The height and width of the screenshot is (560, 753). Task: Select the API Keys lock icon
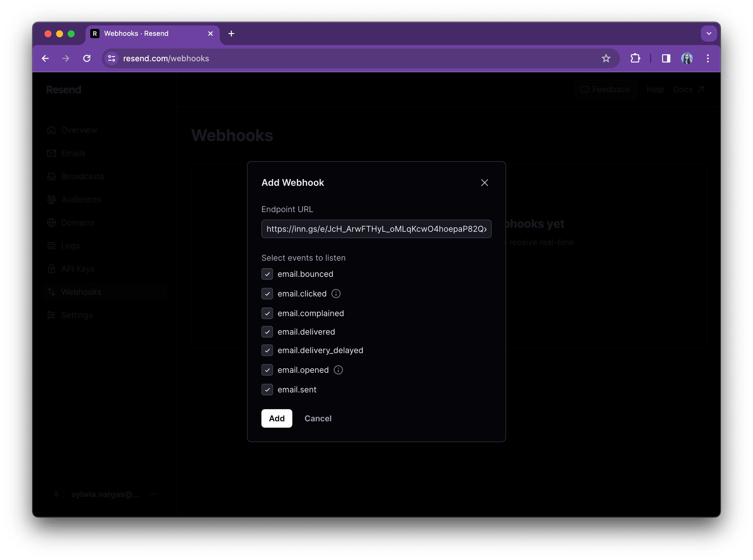[x=51, y=268]
